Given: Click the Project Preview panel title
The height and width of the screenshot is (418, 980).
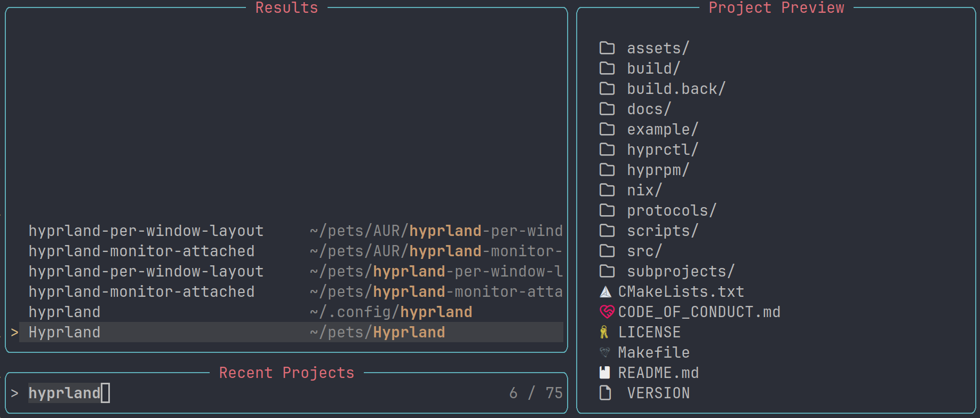Looking at the screenshot, I should [776, 7].
